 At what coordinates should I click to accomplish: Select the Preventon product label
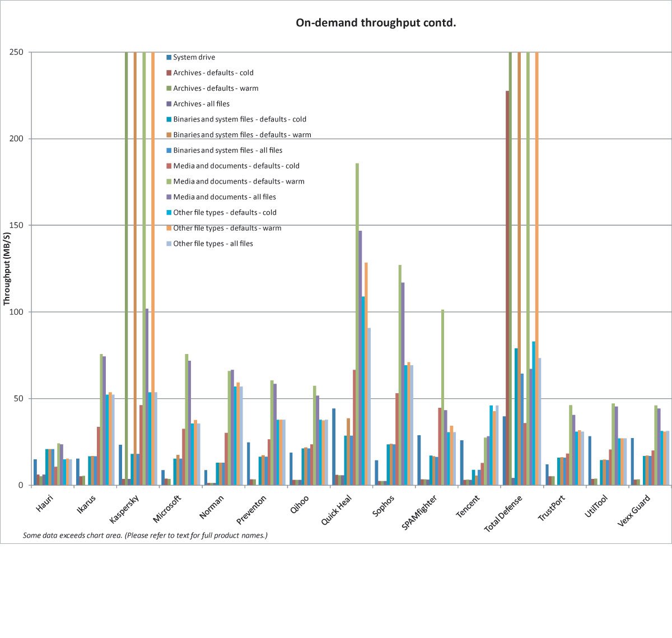click(x=251, y=510)
